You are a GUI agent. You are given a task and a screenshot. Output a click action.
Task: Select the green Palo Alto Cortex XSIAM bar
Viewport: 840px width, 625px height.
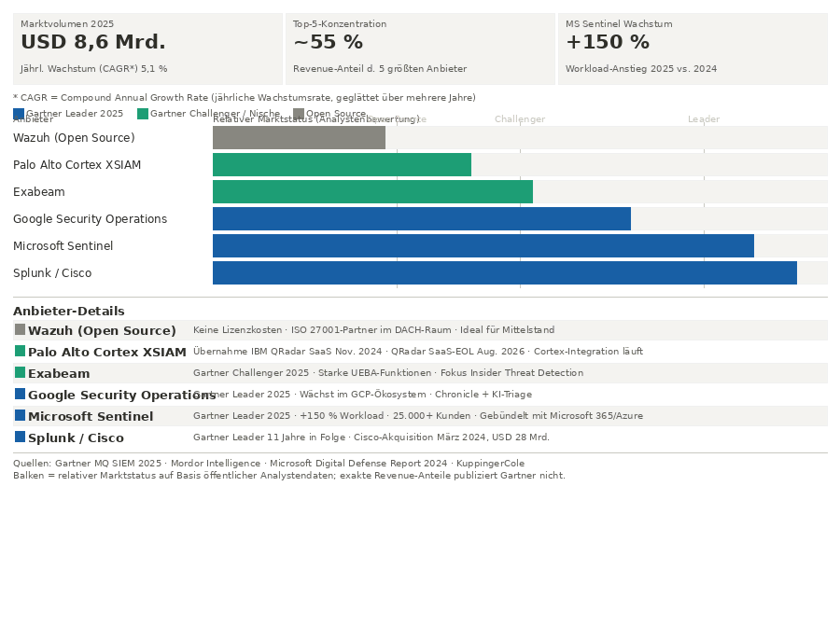coord(342,164)
